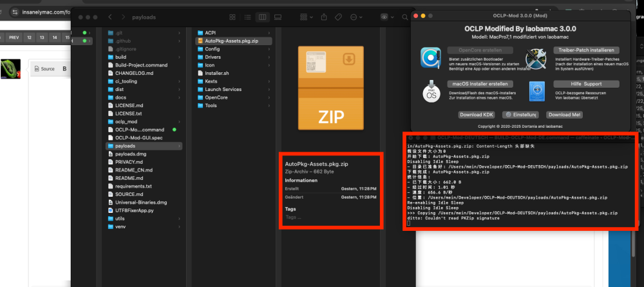Expand the Config folder chevron

pos(269,49)
